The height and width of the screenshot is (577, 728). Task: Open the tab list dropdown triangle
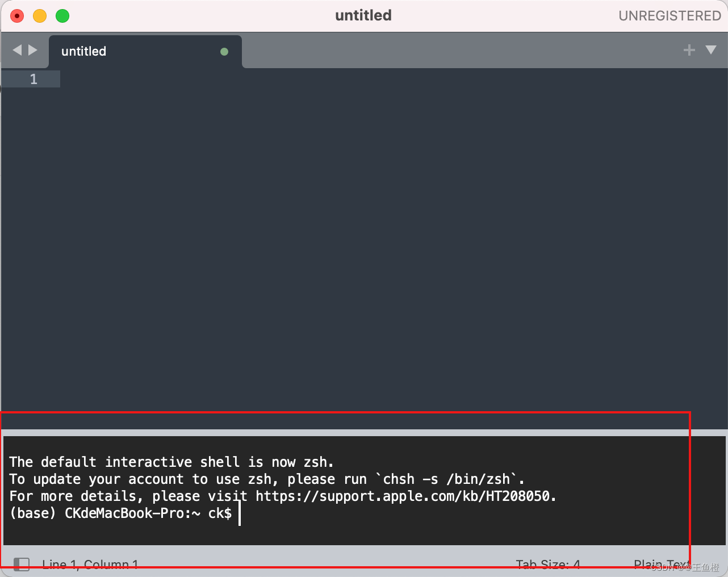click(x=712, y=50)
